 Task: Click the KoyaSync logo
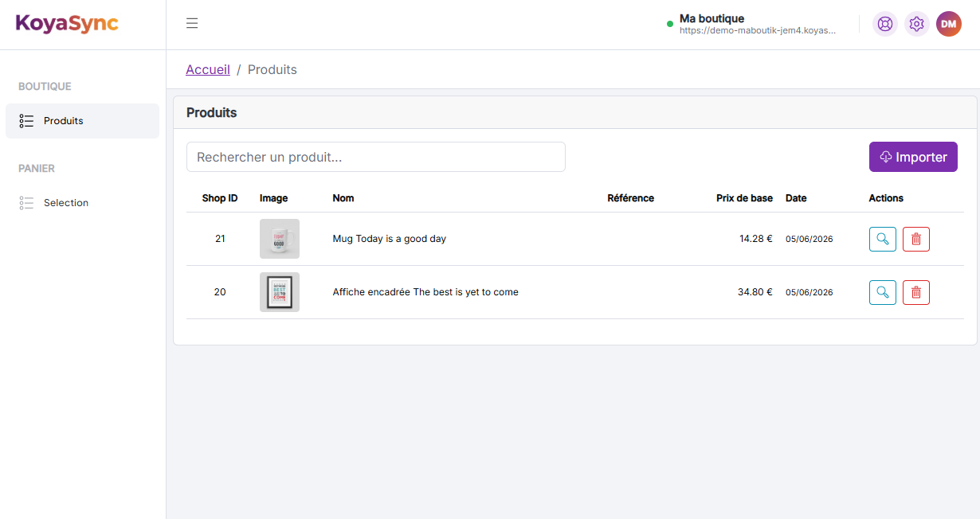pos(67,23)
